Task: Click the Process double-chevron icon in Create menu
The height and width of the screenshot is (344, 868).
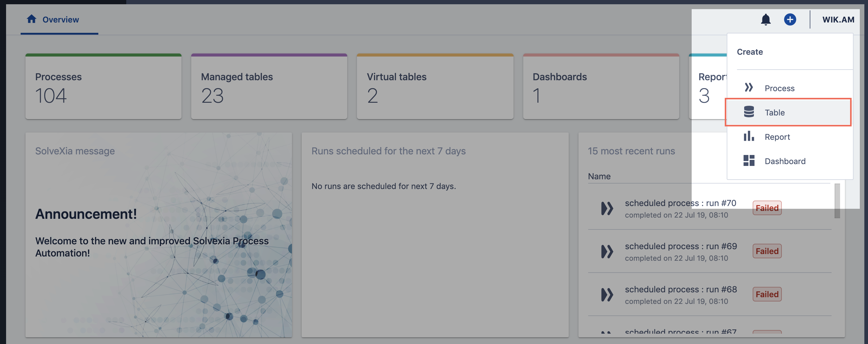Action: click(x=748, y=88)
